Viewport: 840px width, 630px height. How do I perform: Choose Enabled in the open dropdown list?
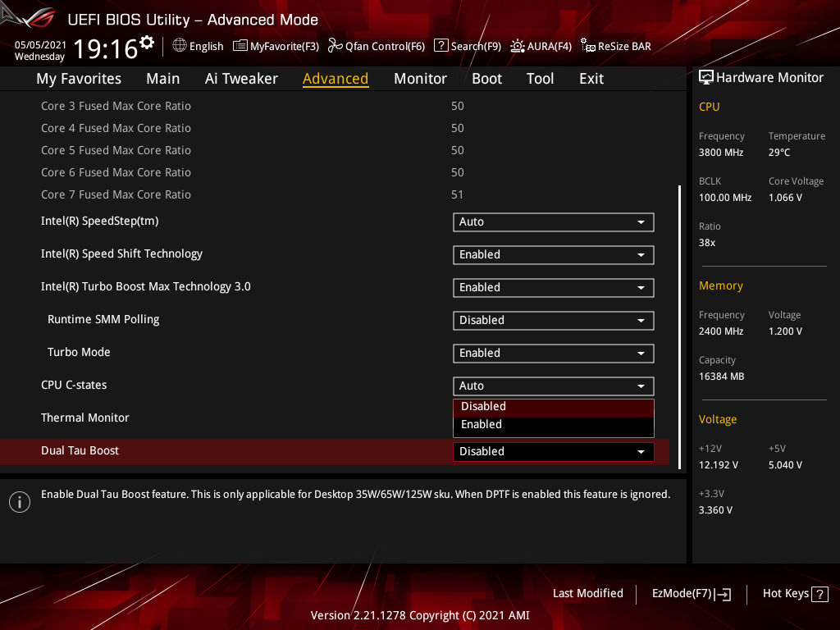554,425
